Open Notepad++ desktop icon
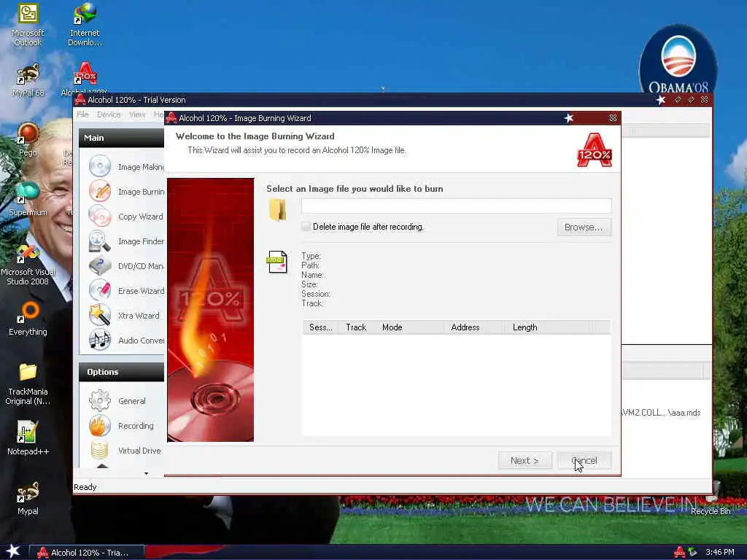Screen dimensions: 747x560 (x=27, y=432)
